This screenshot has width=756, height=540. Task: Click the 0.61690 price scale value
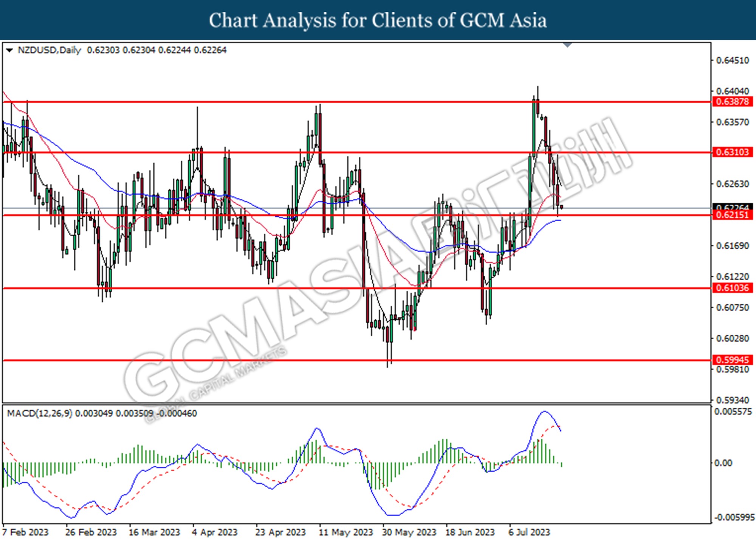point(733,246)
